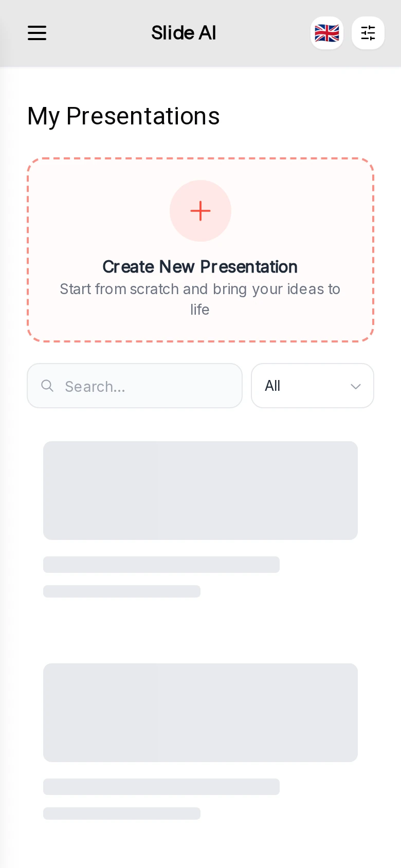Viewport: 401px width, 868px height.
Task: Click the 'My Presentations' heading
Action: 123,116
